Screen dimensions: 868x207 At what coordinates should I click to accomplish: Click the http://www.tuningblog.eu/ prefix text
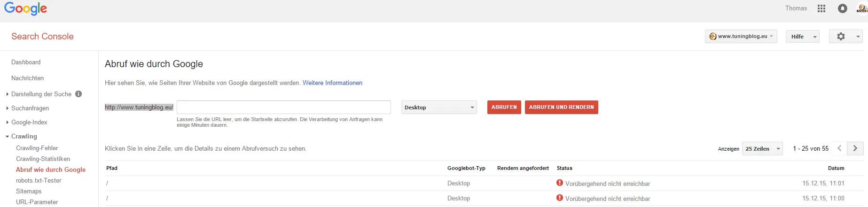click(139, 107)
